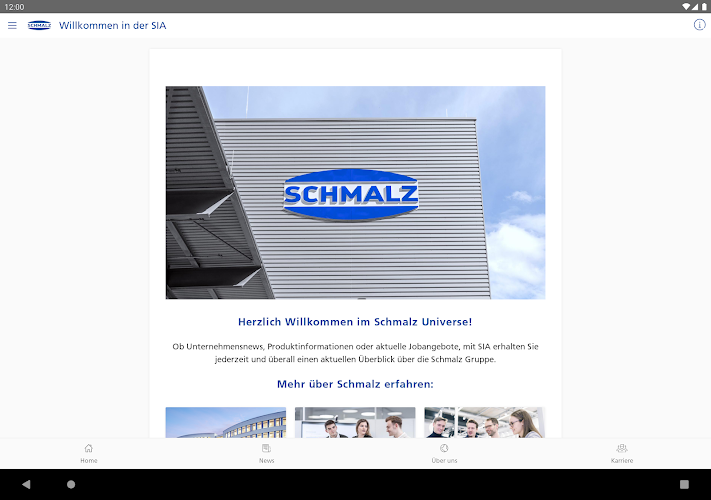Image resolution: width=711 pixels, height=500 pixels.
Task: Open the three-colleagues meeting thumbnail
Action: point(355,422)
